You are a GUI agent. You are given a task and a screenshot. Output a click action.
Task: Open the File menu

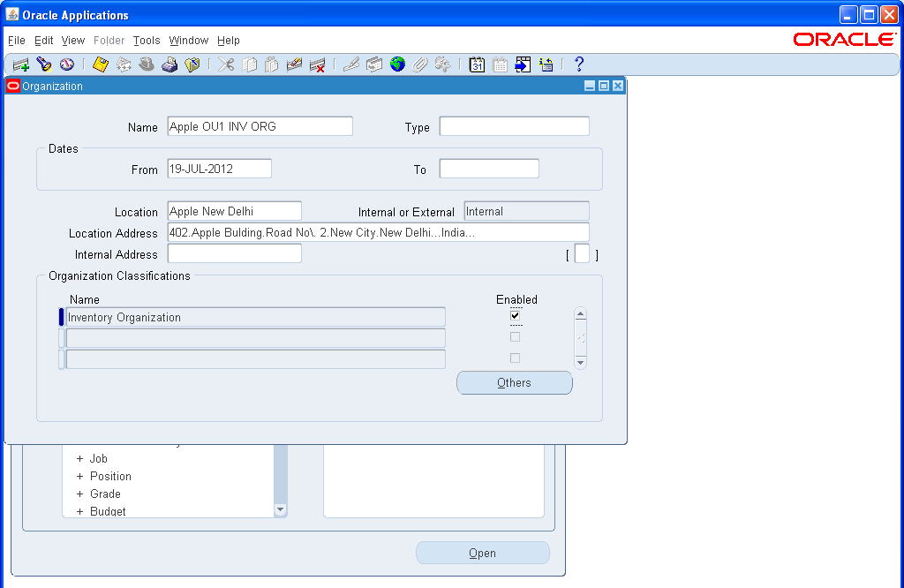(17, 41)
